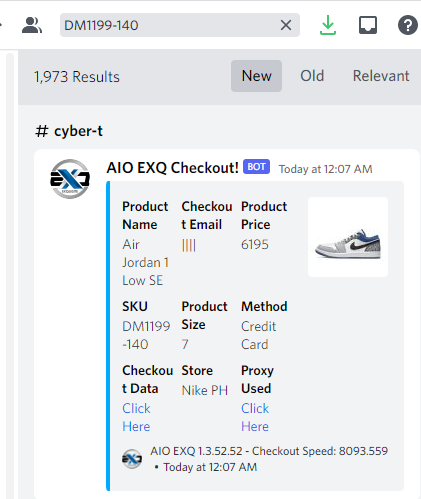
Task: Select the product size value 7
Action: (x=185, y=344)
